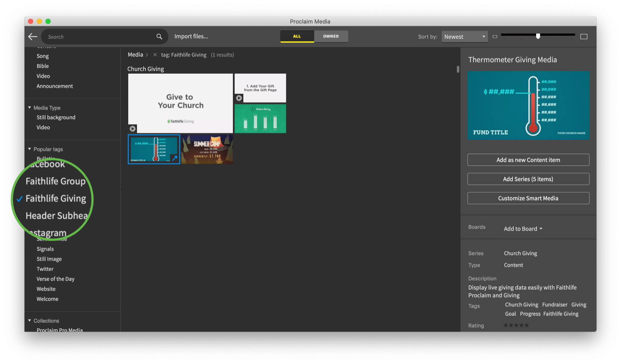
Task: Select Video under content types
Action: [43, 76]
